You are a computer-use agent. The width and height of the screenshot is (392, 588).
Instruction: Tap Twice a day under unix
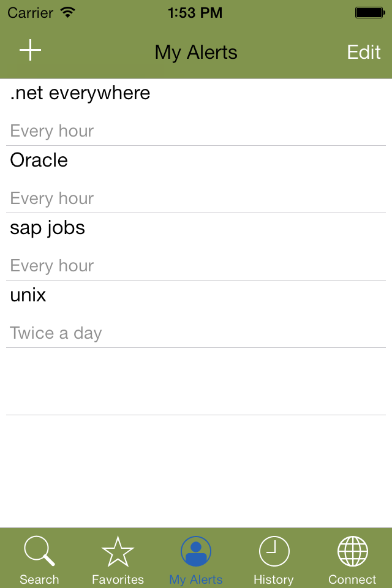coord(56,333)
